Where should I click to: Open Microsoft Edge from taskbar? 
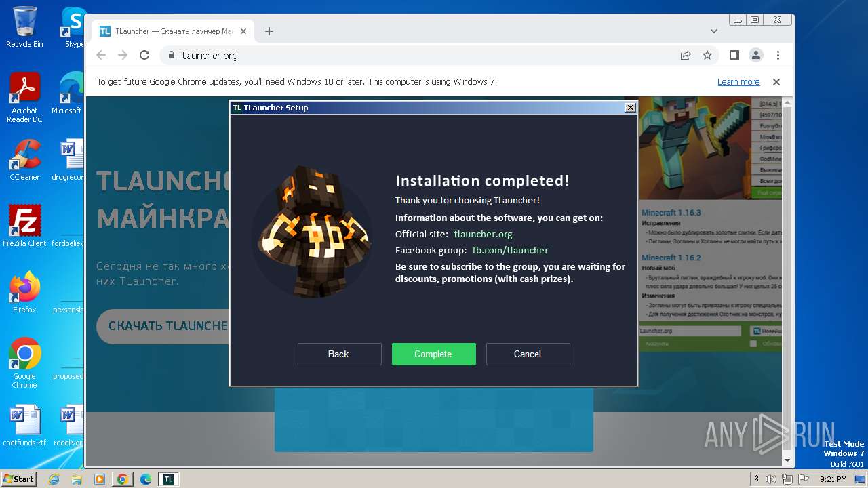146,479
